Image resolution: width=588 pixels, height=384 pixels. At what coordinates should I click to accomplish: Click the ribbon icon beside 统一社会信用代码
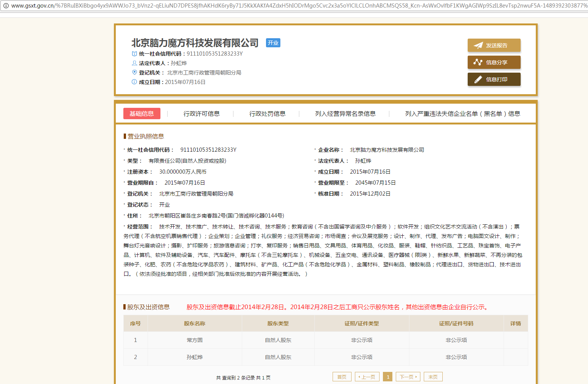[x=134, y=53]
